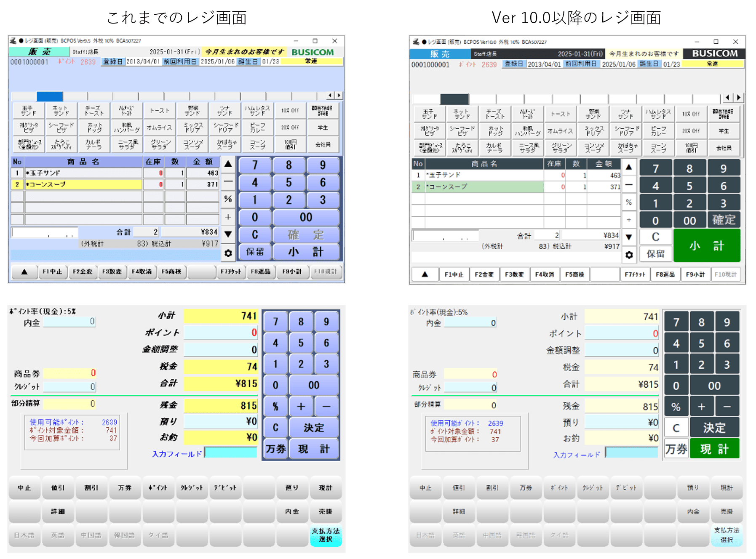This screenshot has width=756, height=559.
Task: Click the plus icon beside the Ver 10.0 item list
Action: tap(629, 220)
